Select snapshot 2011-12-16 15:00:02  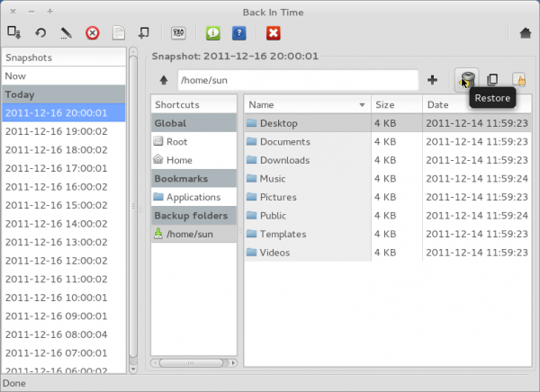click(x=64, y=205)
